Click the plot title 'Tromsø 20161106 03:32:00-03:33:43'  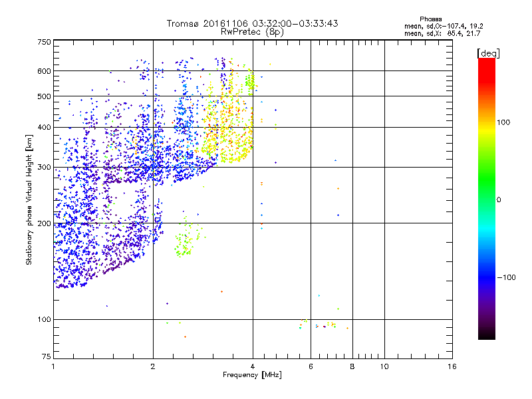252,23
